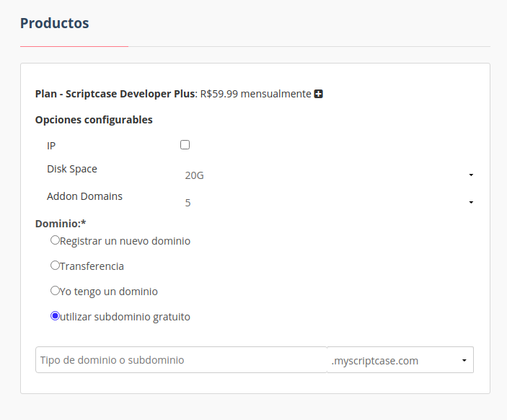Select 'Yo tengo un dominio' radio option
Screen dimensions: 507x420
55,291
